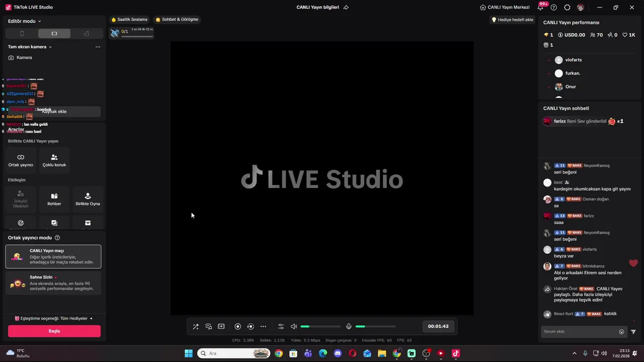644x362 pixels.
Task: Open the Saatlik Sıralama tab
Action: pos(129,20)
